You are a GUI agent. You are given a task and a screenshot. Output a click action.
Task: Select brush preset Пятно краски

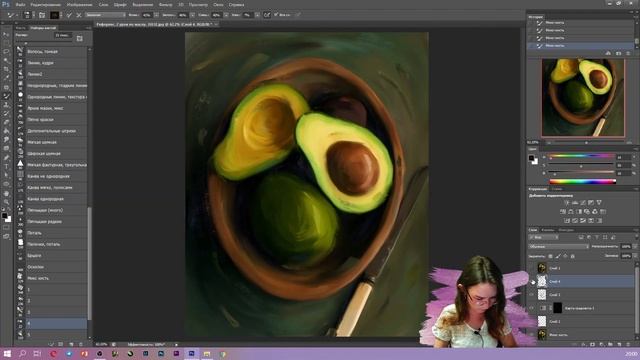(57, 120)
